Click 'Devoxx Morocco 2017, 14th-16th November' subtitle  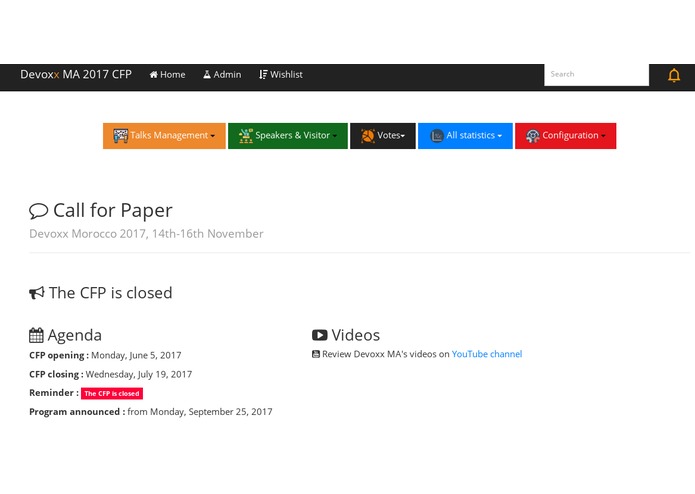[146, 233]
